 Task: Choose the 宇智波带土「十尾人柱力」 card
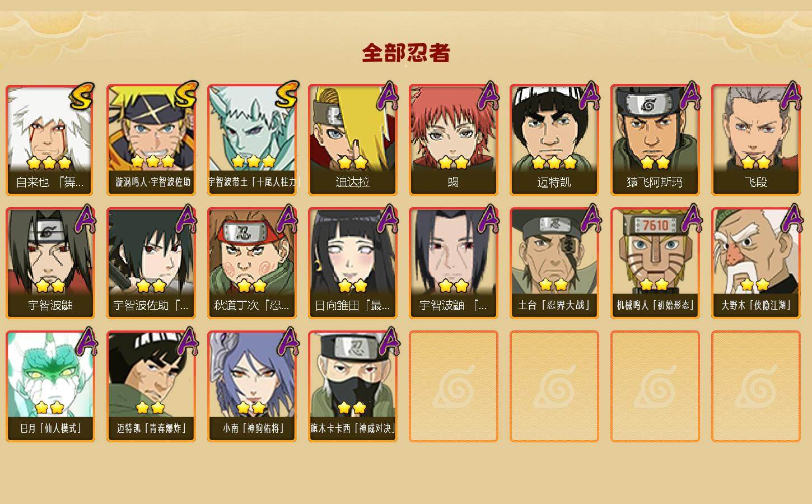click(x=252, y=140)
